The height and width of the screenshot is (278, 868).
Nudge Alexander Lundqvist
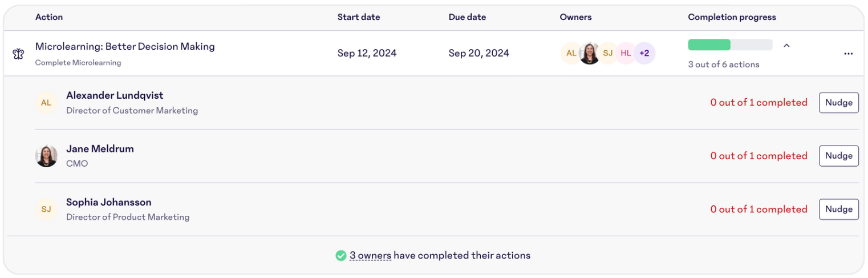[839, 103]
